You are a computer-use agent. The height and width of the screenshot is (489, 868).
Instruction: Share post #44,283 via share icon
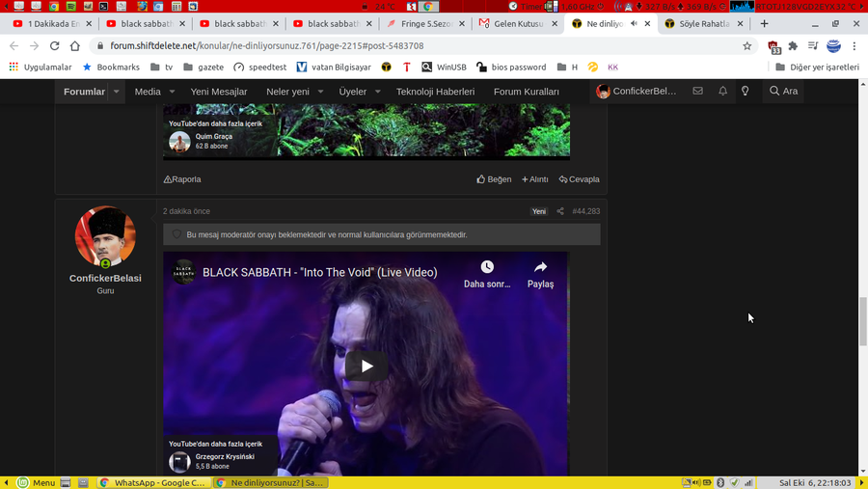(559, 211)
